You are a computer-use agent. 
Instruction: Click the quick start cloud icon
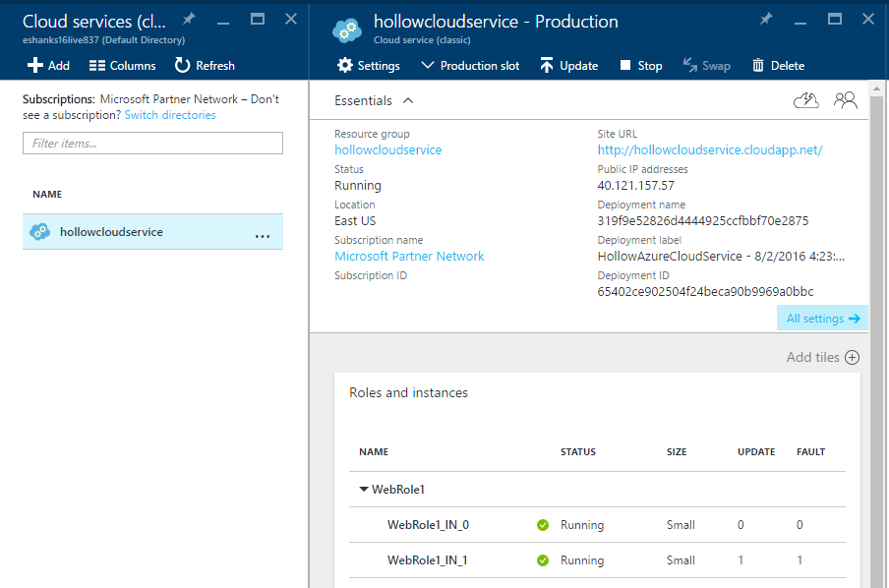(805, 100)
